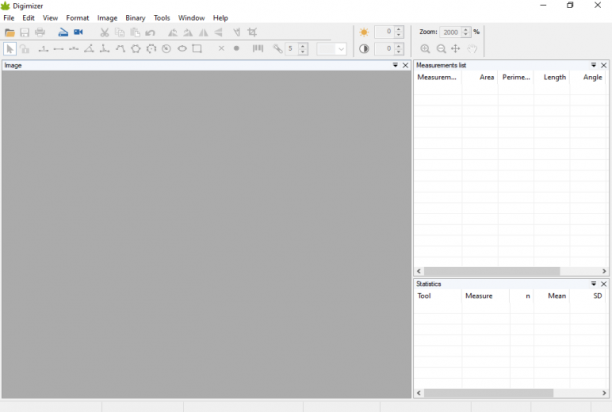Viewport: 612px width, 412px height.
Task: Click the video camera capture icon
Action: point(78,32)
